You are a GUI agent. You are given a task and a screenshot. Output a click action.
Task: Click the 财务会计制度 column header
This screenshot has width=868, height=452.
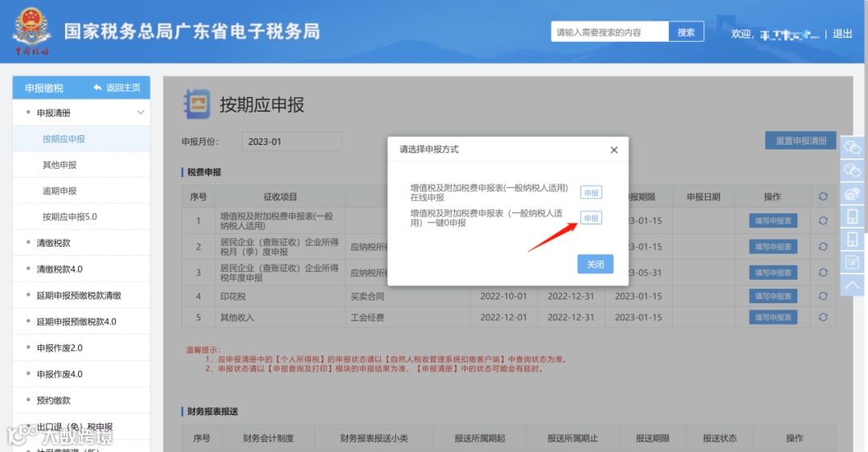268,438
